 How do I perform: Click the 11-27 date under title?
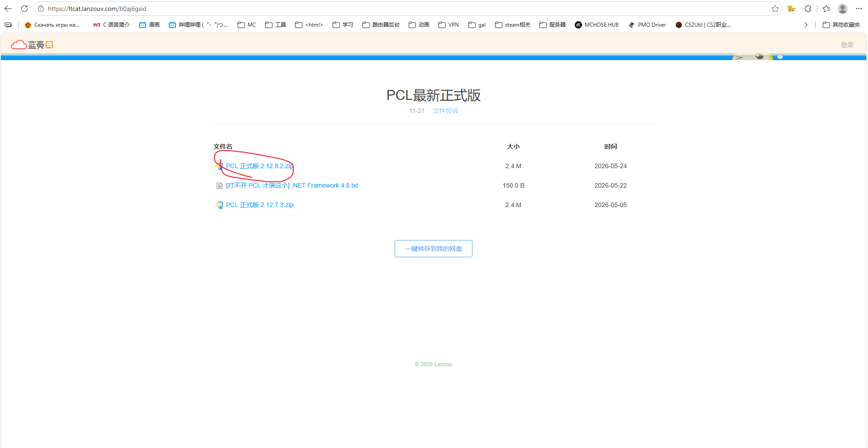(x=417, y=111)
